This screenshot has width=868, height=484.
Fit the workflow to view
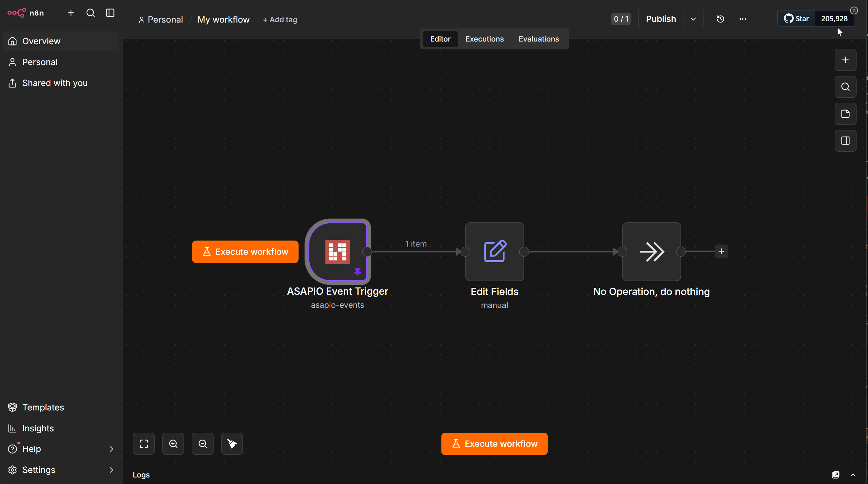(144, 443)
